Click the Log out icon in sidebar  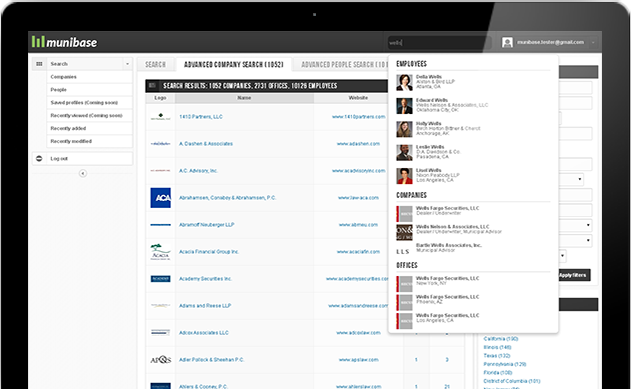pos(39,158)
